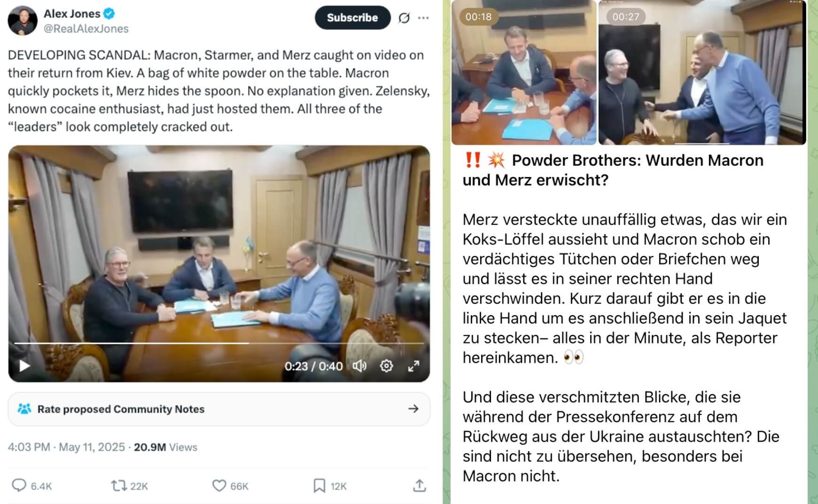Viewport: 818px width, 504px height.
Task: Open the Grok icon next to Subscribe
Action: [x=404, y=18]
